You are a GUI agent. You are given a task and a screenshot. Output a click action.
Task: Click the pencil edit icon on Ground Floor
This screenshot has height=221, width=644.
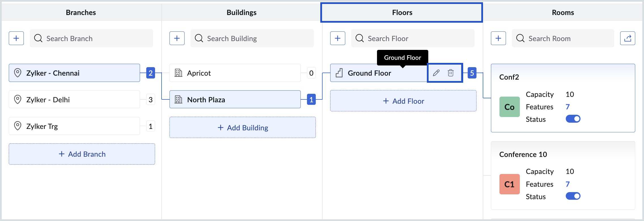436,73
